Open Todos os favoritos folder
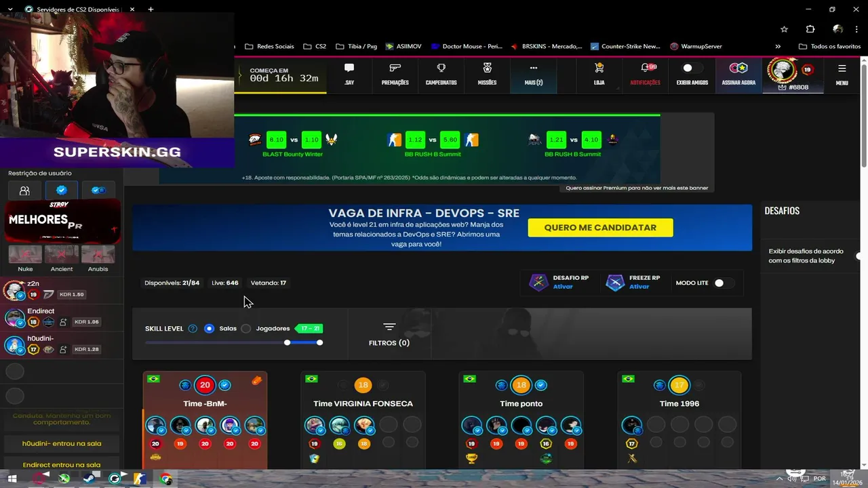 click(x=829, y=47)
